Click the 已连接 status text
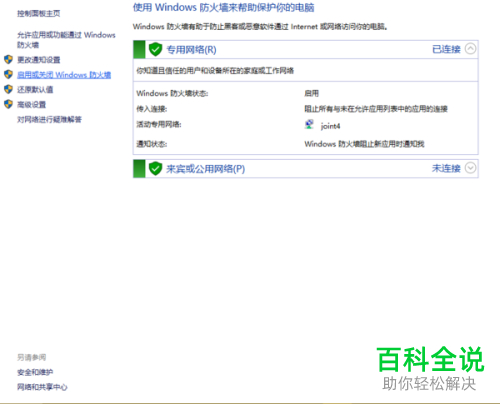 [x=446, y=49]
